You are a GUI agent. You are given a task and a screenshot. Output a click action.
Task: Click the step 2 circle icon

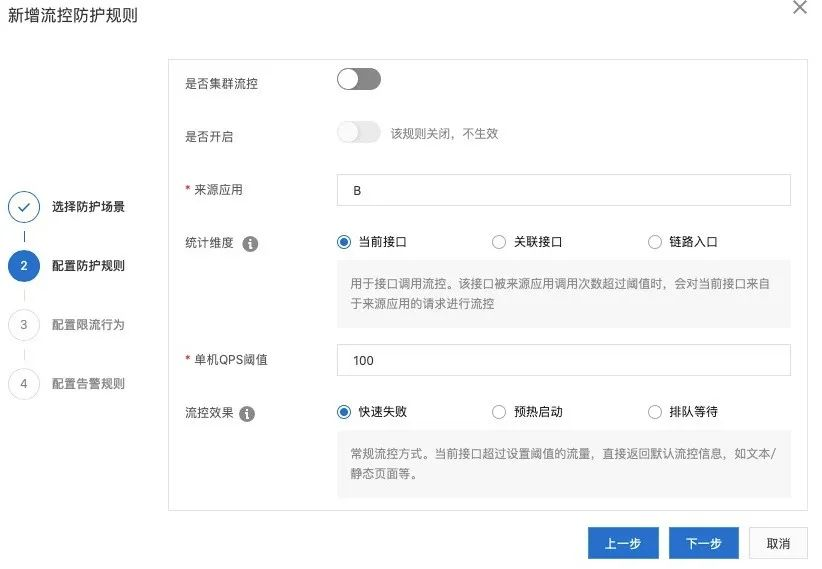tap(24, 266)
